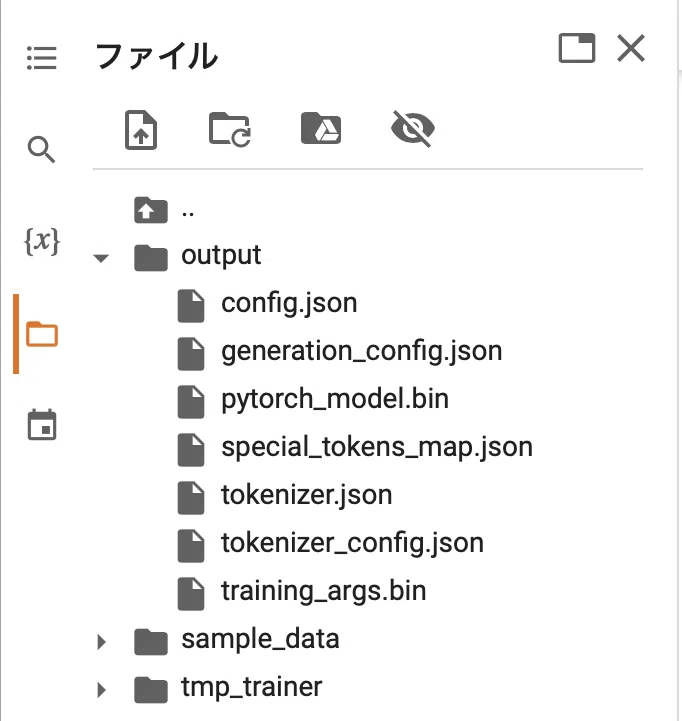The image size is (682, 721).
Task: Expand the sample_data folder arrow
Action: coord(102,642)
